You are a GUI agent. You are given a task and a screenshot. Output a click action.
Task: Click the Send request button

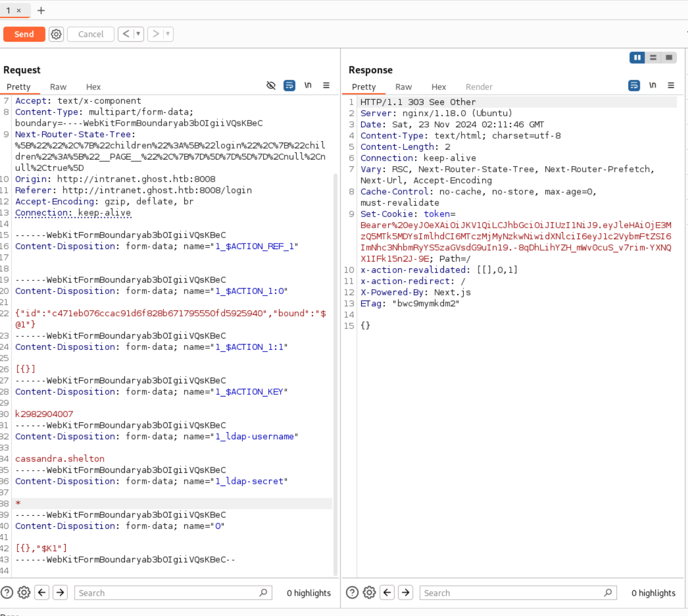(24, 34)
